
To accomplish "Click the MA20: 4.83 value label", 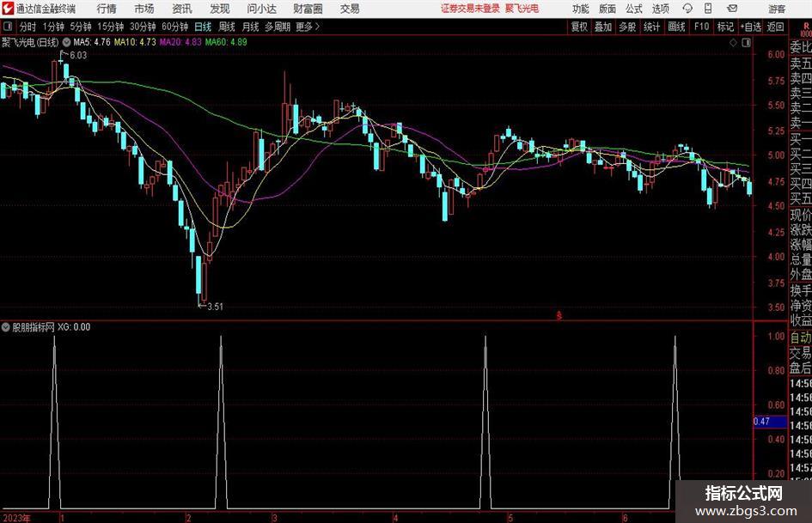I will pyautogui.click(x=180, y=42).
